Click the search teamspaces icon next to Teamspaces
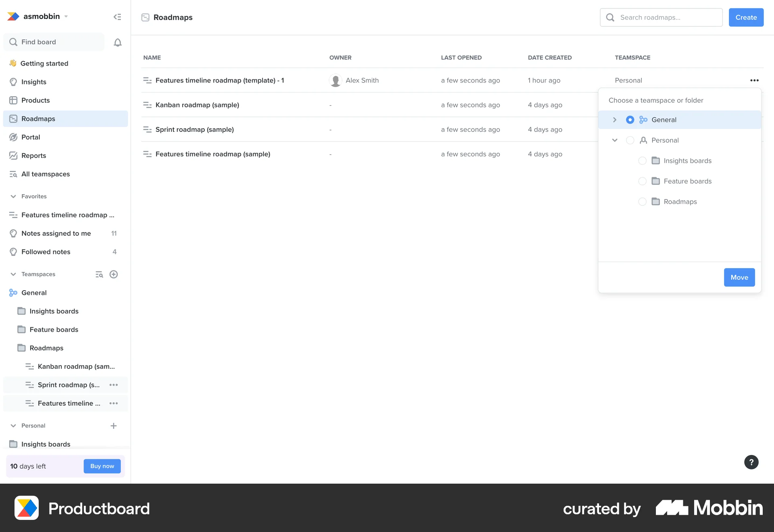Image resolution: width=774 pixels, height=532 pixels. (x=99, y=274)
